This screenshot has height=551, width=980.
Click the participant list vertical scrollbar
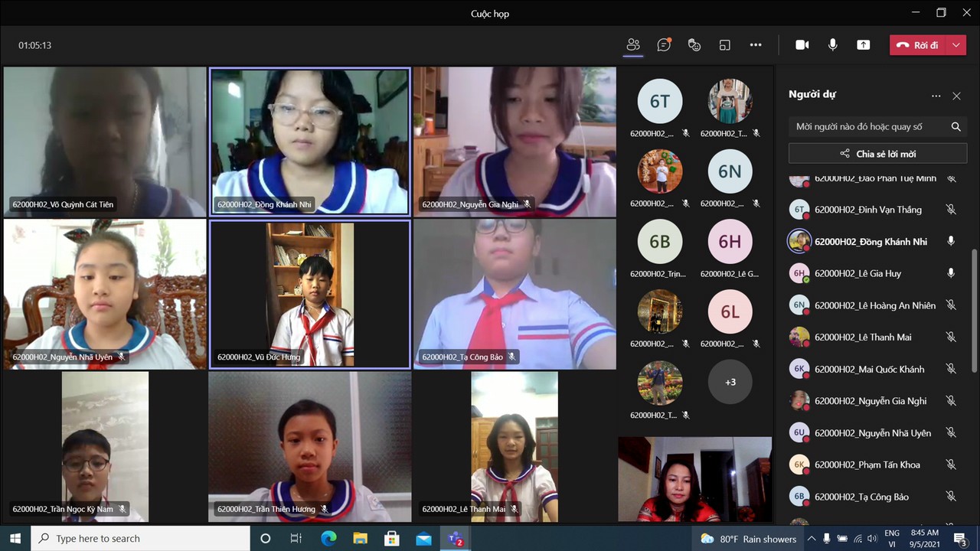click(974, 306)
